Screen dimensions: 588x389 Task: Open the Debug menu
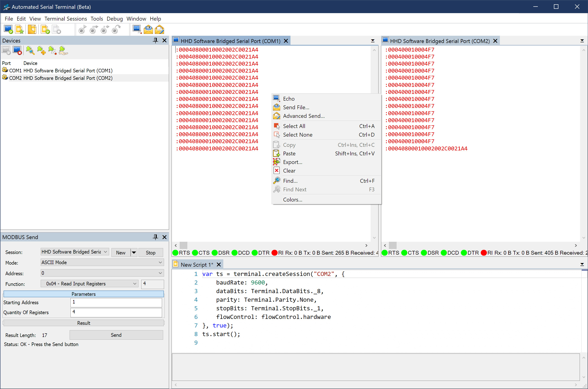tap(115, 19)
